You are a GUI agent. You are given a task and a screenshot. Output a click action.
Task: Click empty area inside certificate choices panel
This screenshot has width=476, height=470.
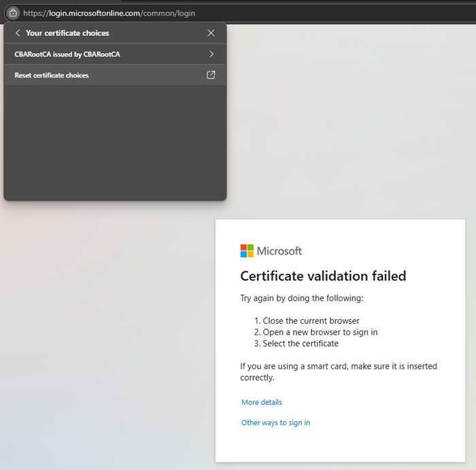coord(114,143)
